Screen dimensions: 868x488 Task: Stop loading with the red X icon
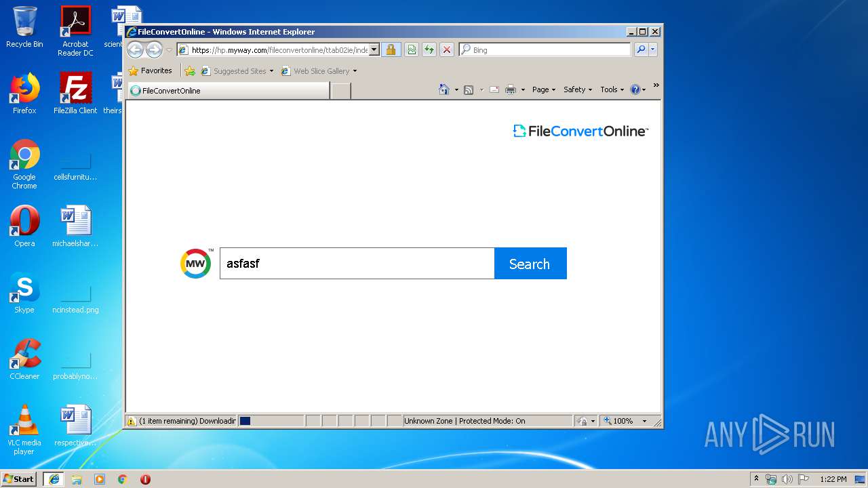(447, 49)
